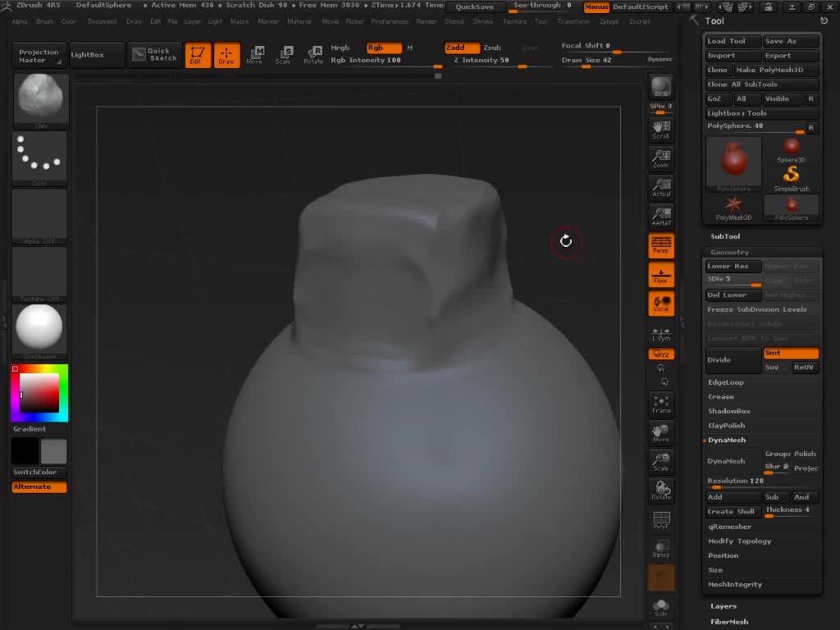Click the Divide button
This screenshot has height=630, width=840.
point(733,360)
